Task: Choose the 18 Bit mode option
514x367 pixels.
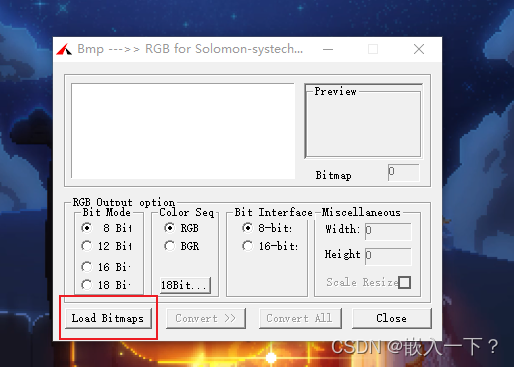Action: (87, 285)
